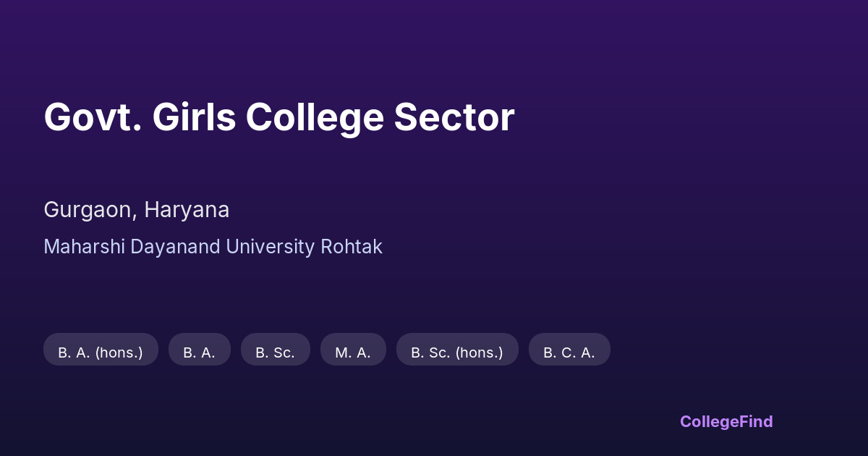The image size is (868, 456).
Task: Click "Maharshi" in the university line
Action: (84, 247)
